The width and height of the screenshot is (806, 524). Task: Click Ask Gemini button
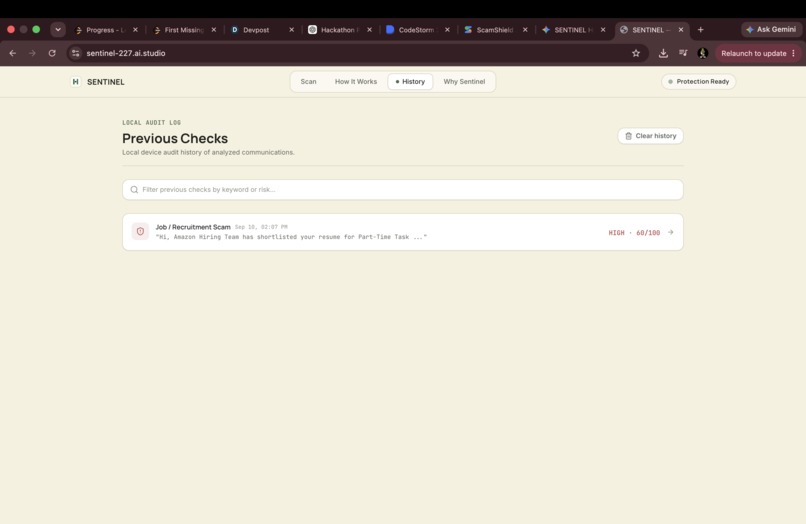[x=771, y=30]
